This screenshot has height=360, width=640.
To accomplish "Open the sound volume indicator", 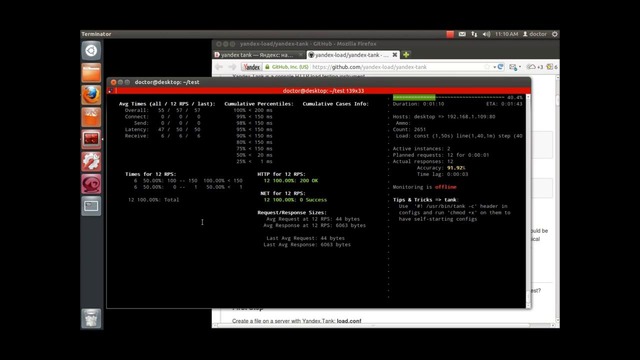I will [486, 34].
